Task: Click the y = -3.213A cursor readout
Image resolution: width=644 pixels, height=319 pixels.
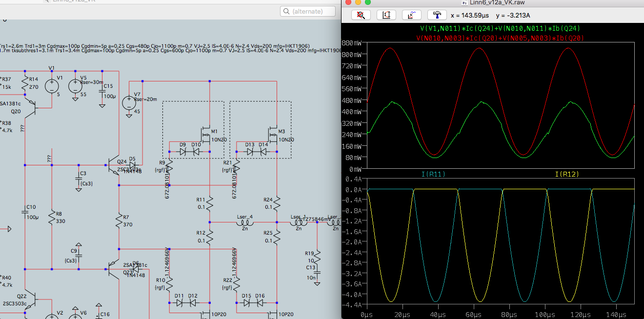Action: click(x=512, y=15)
